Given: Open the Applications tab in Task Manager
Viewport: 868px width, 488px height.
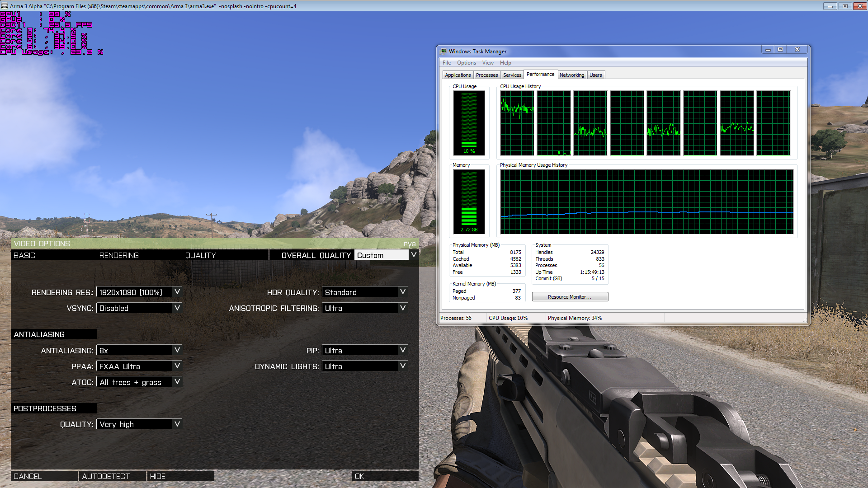Looking at the screenshot, I should point(458,75).
